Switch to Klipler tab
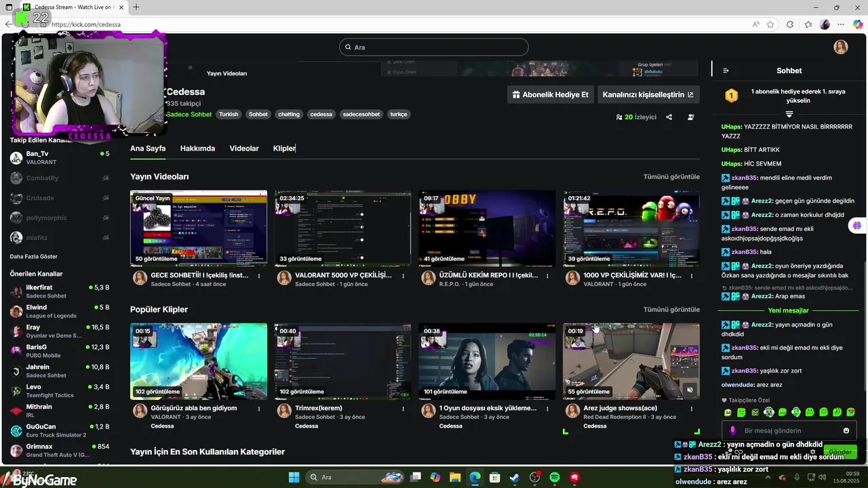 click(x=284, y=148)
